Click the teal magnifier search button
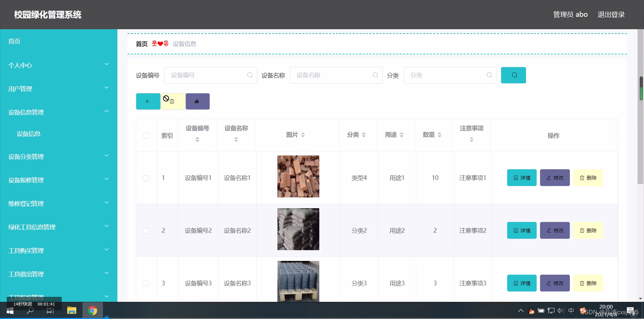This screenshot has width=644, height=319. tap(513, 75)
